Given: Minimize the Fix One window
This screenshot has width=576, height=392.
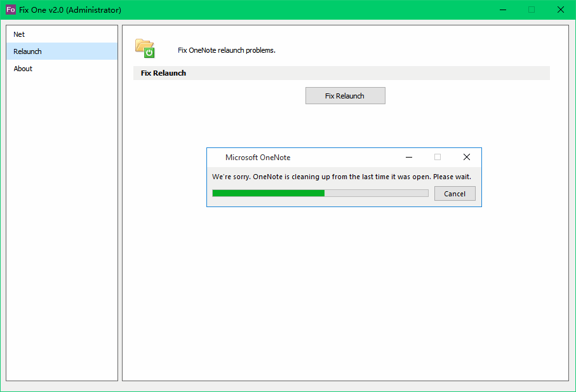Looking at the screenshot, I should point(503,10).
